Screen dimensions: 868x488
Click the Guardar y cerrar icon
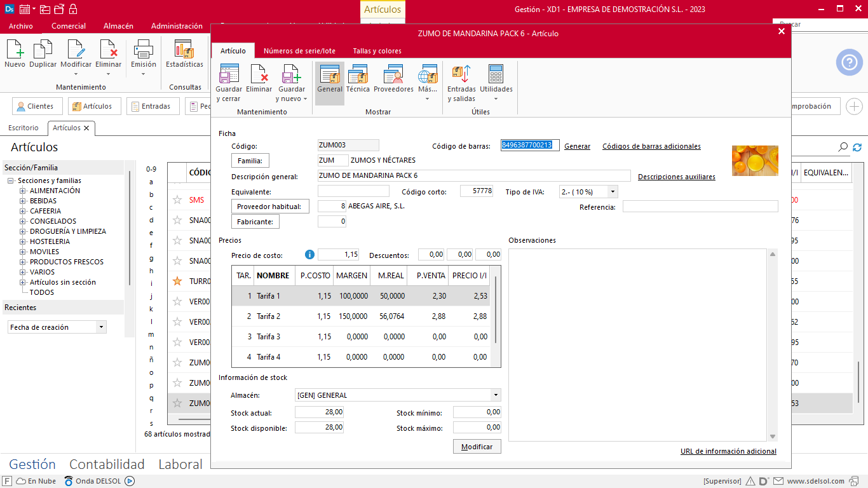pyautogui.click(x=228, y=83)
